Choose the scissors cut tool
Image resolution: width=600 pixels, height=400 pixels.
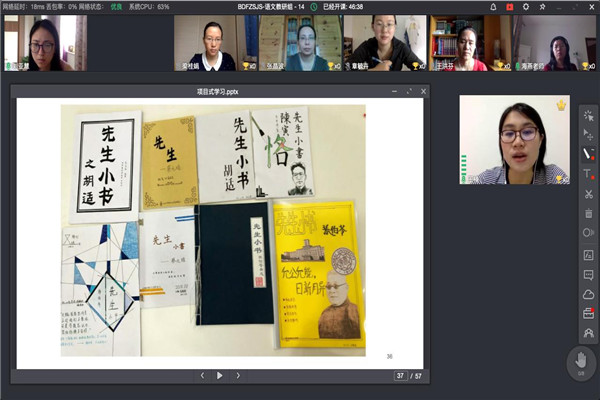pos(589,194)
